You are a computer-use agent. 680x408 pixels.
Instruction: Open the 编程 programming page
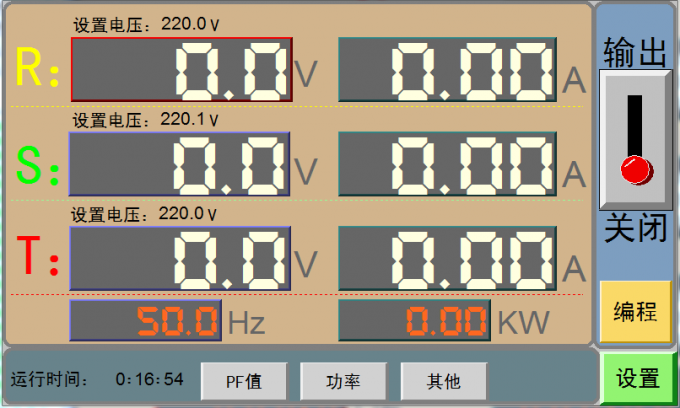635,311
